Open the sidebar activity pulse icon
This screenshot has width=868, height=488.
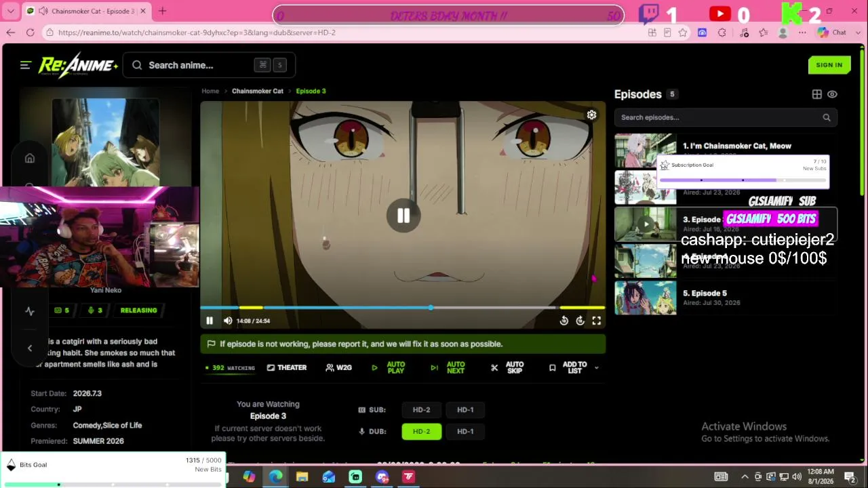30,311
